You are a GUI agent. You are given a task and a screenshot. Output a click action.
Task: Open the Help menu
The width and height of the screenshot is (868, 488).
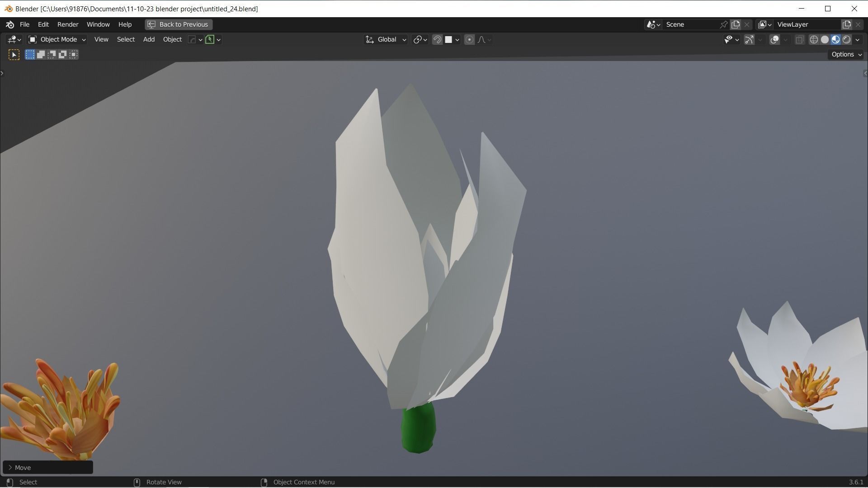[x=125, y=24]
